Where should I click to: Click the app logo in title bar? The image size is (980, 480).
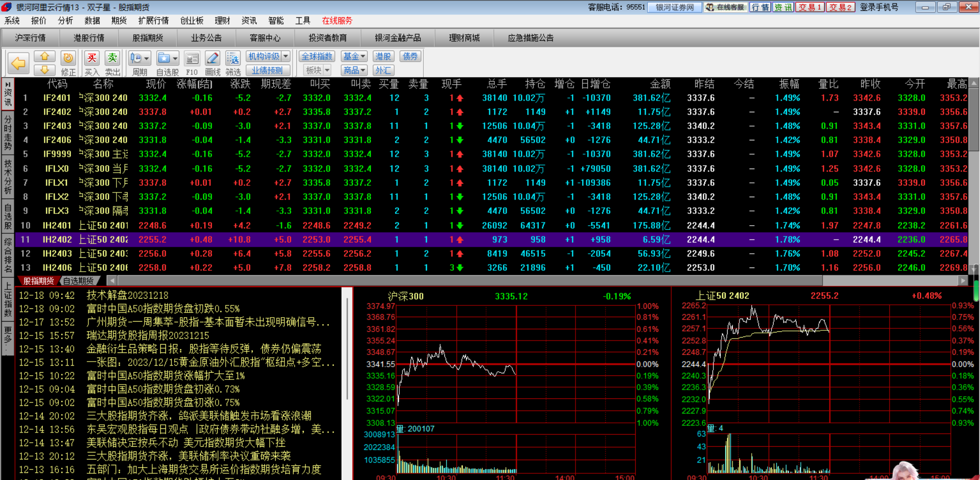tap(7, 7)
